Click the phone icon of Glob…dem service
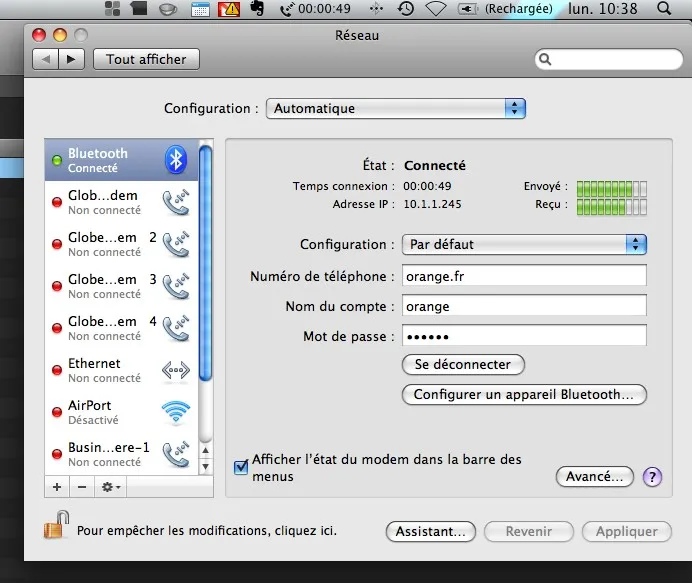 pos(176,202)
